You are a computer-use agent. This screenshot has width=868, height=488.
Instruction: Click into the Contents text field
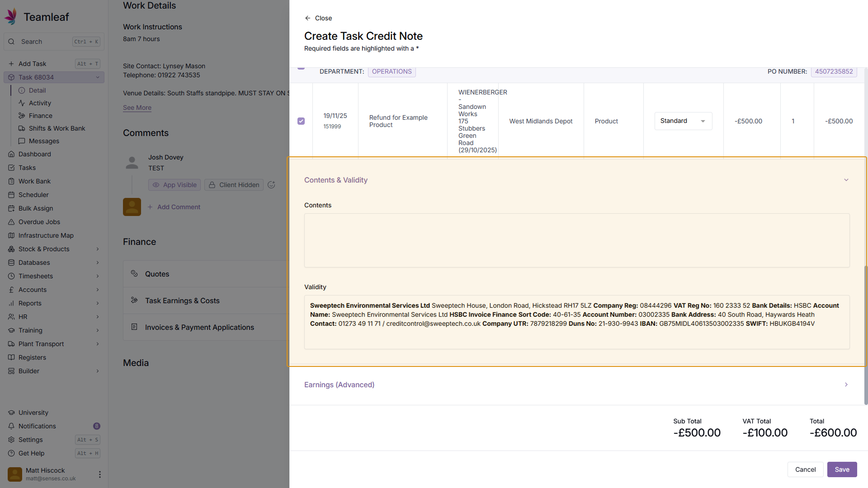click(576, 240)
